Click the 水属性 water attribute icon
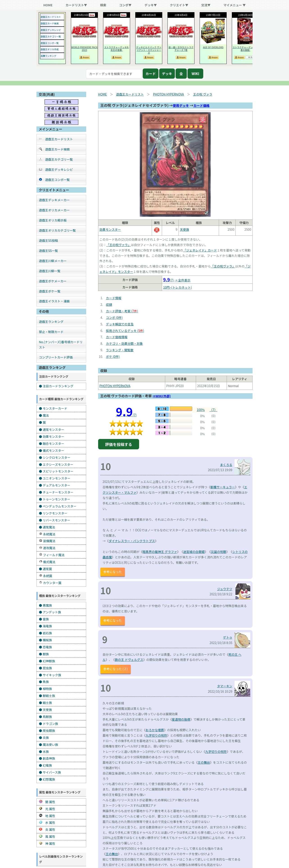Screen dimensions: 289x868 point(41,822)
